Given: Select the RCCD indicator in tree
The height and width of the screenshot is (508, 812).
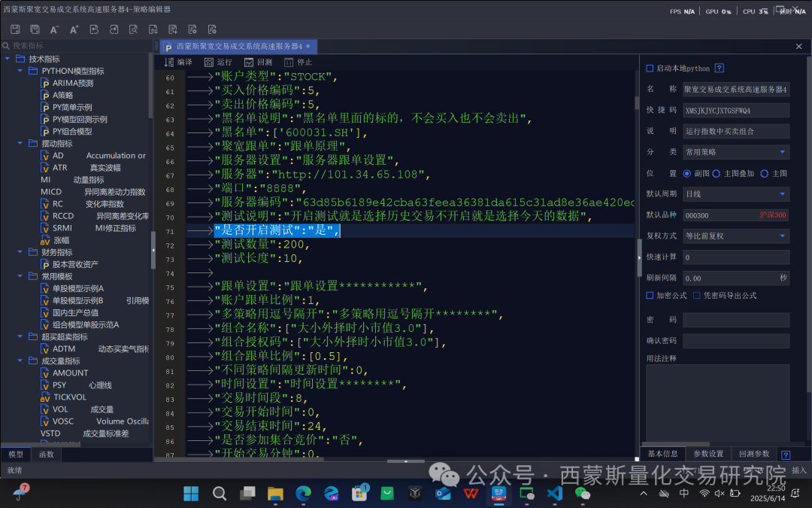Looking at the screenshot, I should click(95, 216).
